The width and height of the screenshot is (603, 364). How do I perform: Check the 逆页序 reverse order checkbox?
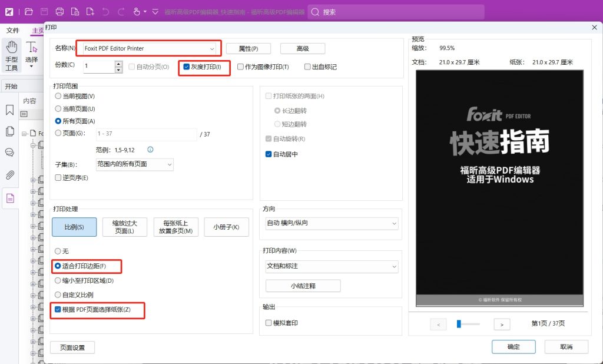pyautogui.click(x=58, y=177)
